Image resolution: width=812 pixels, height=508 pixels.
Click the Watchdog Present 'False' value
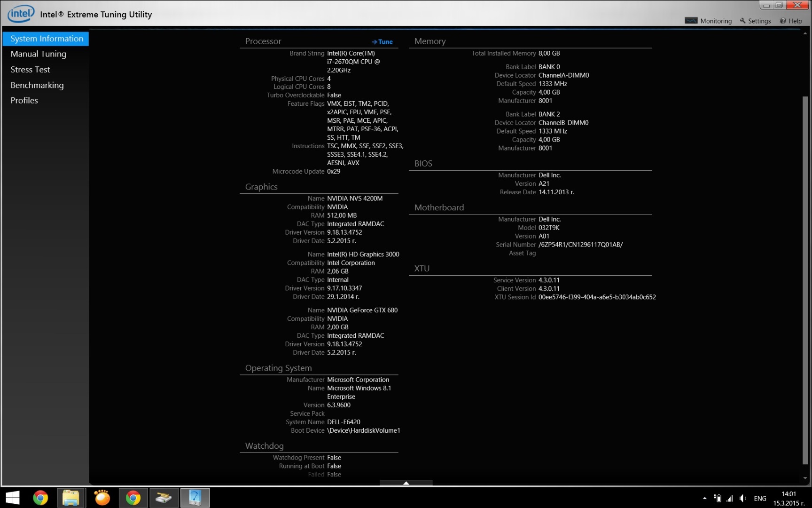point(334,458)
